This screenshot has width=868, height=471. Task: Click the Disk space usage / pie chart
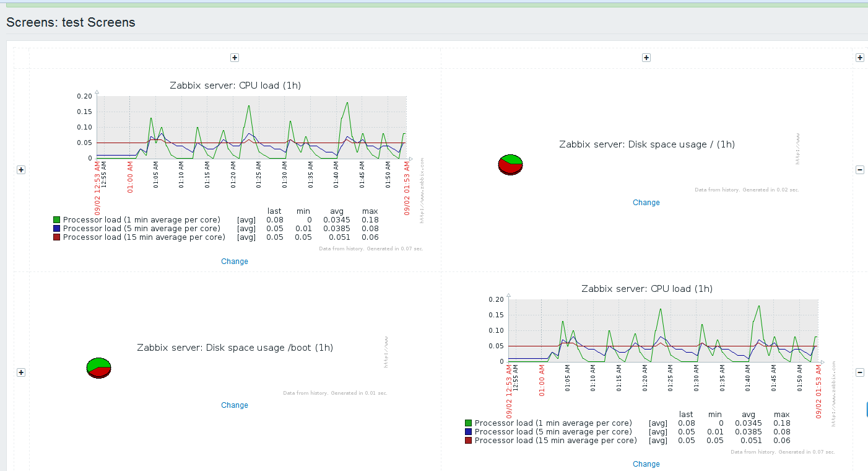click(510, 165)
